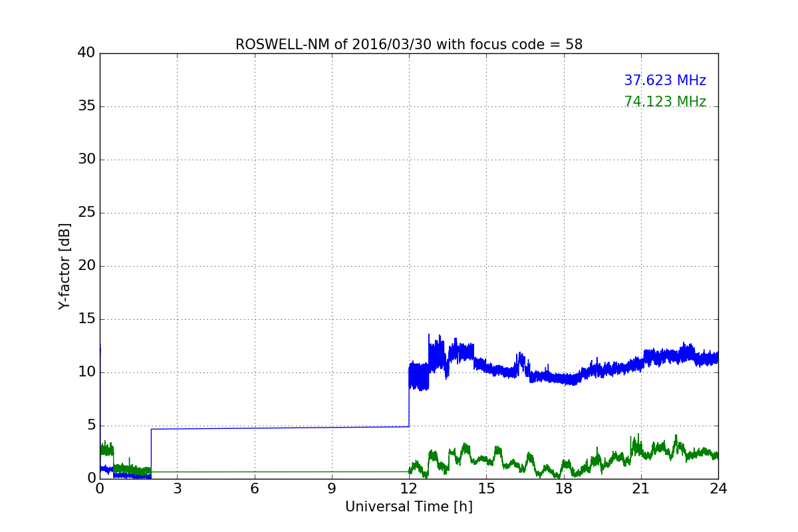
Task: Click x-axis tick label 3
Action: point(177,489)
